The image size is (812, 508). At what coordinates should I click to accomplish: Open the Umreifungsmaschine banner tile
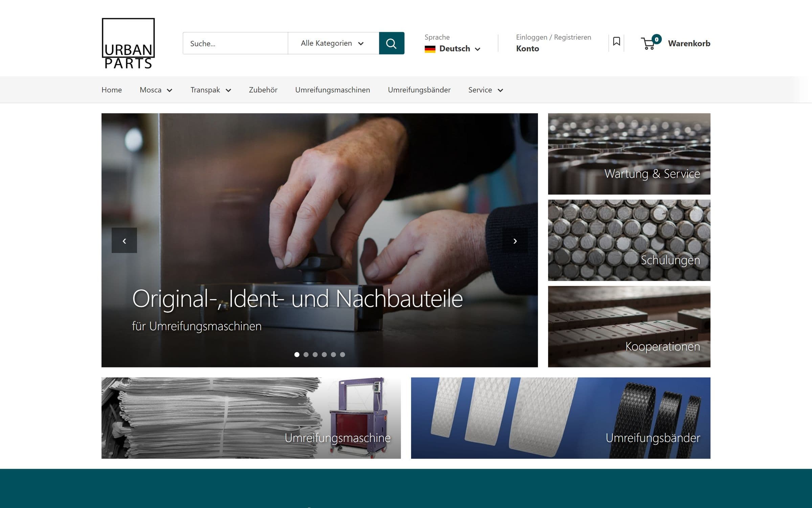pos(251,418)
